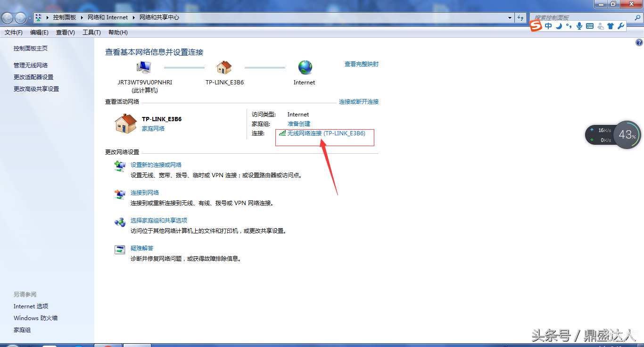The image size is (644, 347).
Task: Click the Internet globe icon in network map
Action: pos(305,67)
